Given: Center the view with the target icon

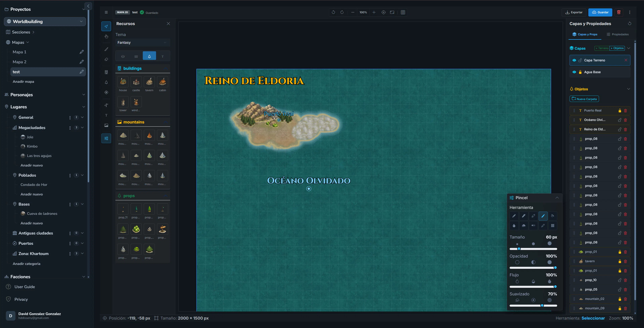Looking at the screenshot, I should pos(383,12).
